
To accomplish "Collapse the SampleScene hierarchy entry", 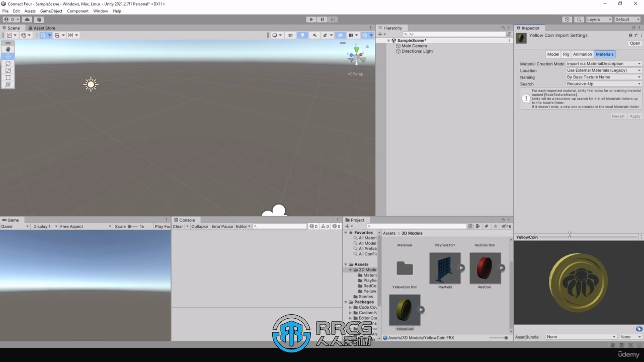I will click(x=388, y=41).
